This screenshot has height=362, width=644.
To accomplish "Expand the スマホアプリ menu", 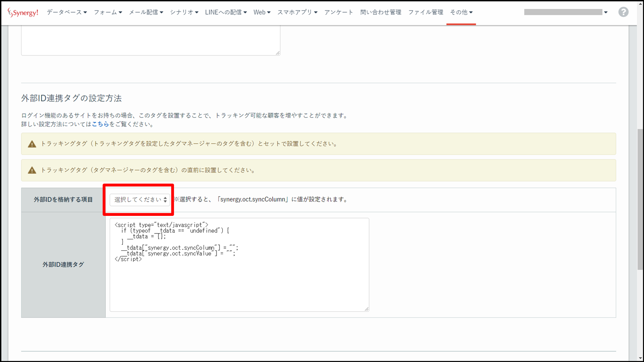I will (x=297, y=13).
